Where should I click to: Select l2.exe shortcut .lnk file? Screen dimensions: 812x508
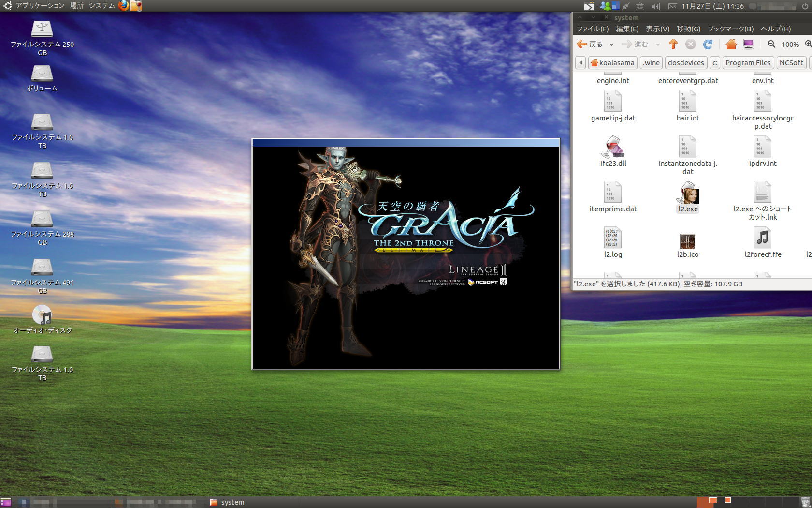[763, 193]
